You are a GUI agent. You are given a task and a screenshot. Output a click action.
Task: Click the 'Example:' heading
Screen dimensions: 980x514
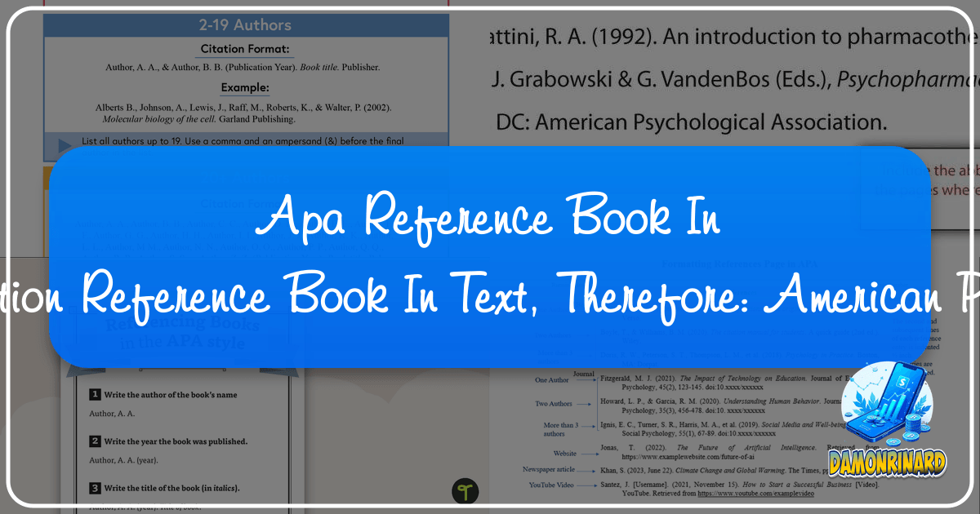tap(245, 88)
